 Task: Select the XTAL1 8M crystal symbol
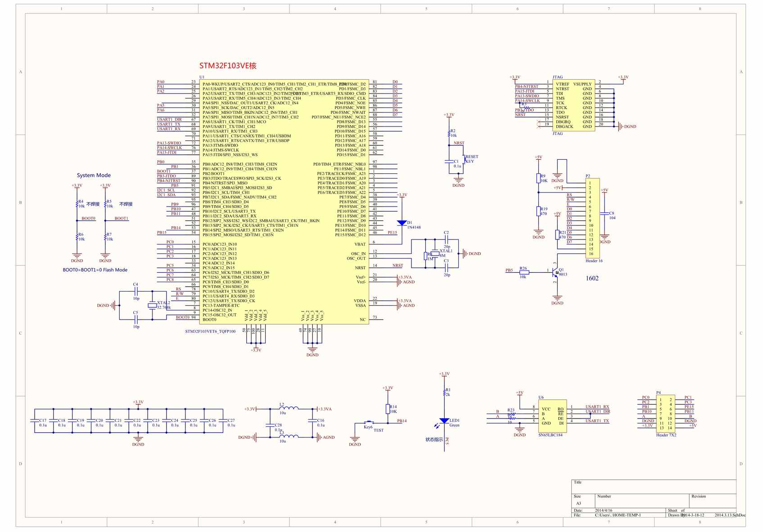[x=435, y=254]
